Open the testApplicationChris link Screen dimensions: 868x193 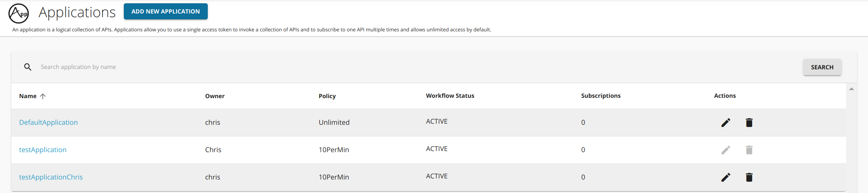tap(51, 177)
